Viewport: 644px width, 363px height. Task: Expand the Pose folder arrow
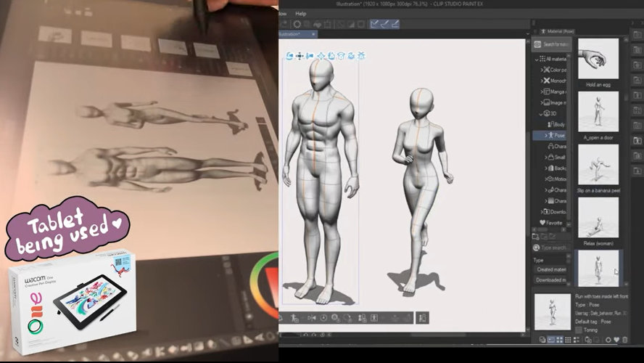(x=546, y=135)
